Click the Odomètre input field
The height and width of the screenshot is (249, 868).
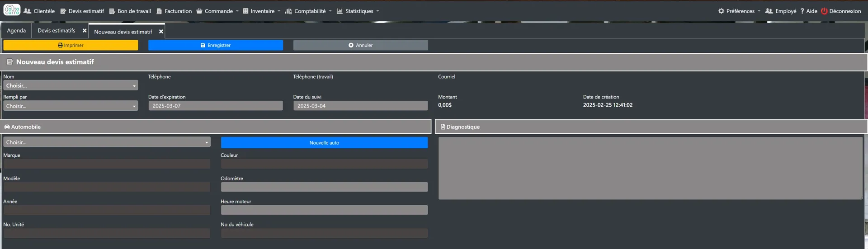pos(324,187)
